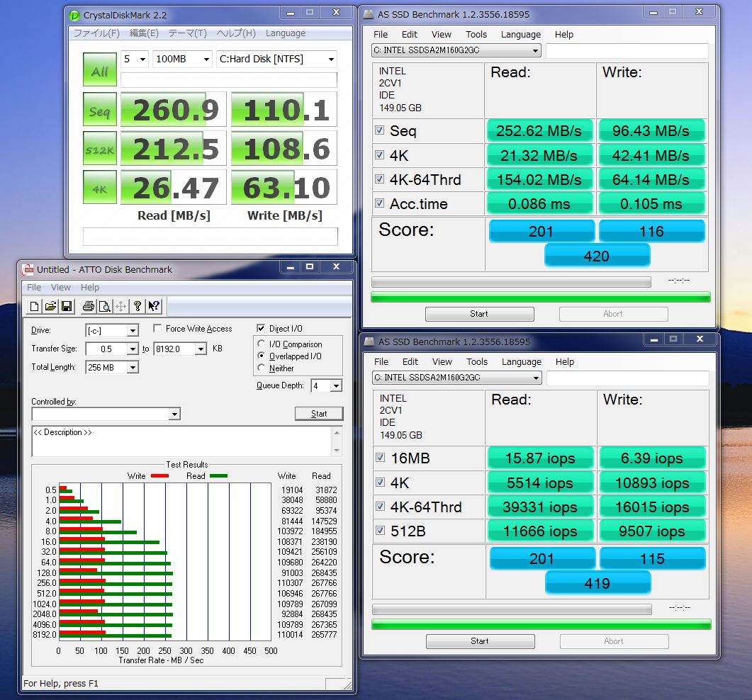Uncheck Seq test in top AS SSD window
752x700 pixels.
click(379, 130)
